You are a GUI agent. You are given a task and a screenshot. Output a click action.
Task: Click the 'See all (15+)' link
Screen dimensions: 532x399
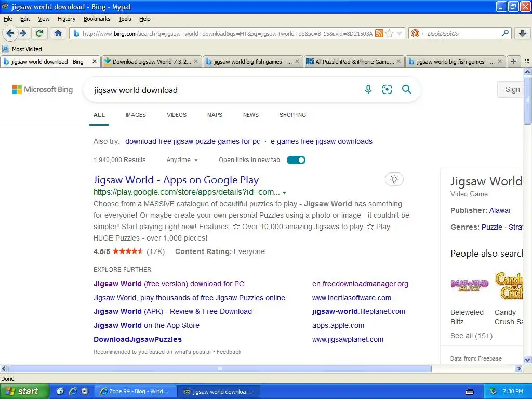click(x=471, y=336)
